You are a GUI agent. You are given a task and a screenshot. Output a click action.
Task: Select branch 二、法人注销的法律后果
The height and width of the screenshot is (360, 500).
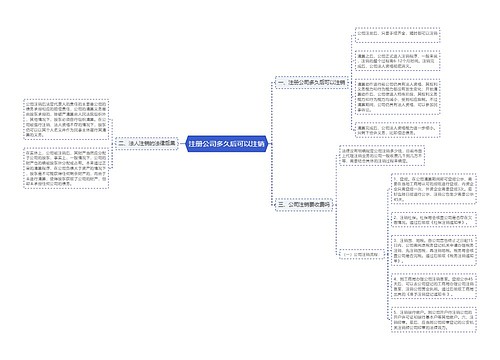(147, 144)
